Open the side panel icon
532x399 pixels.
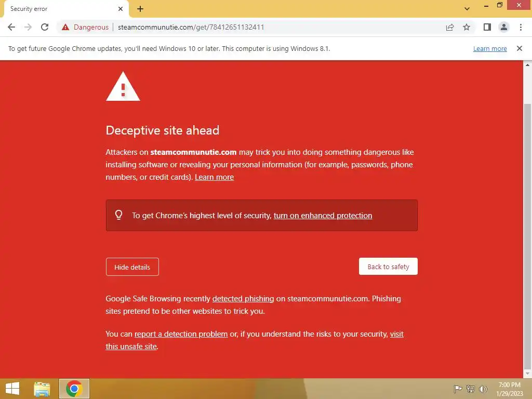487,27
